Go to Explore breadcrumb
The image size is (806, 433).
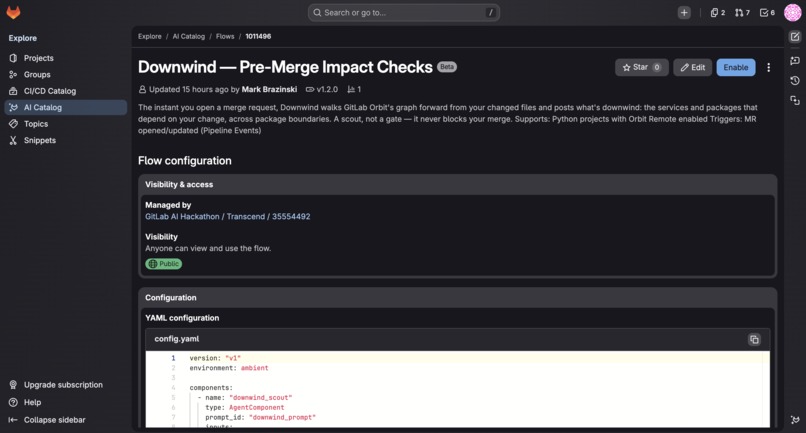coord(150,37)
